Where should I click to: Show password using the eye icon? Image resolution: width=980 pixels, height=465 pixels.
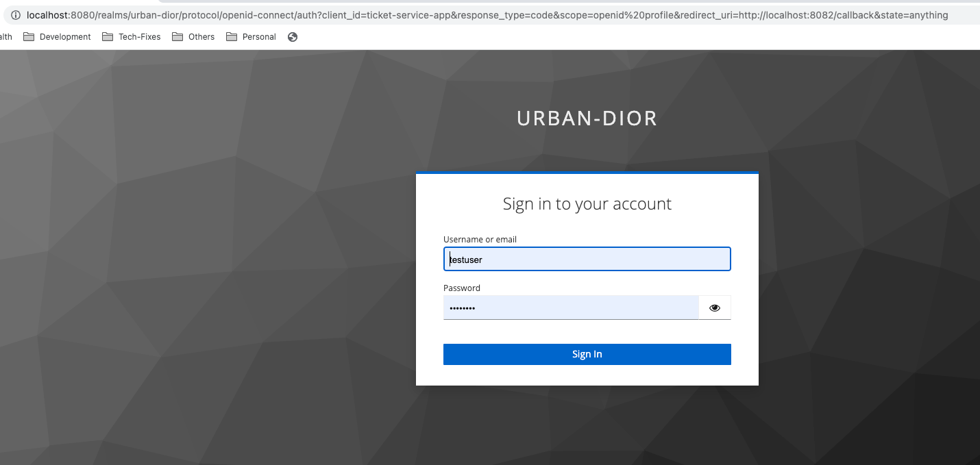pyautogui.click(x=715, y=308)
